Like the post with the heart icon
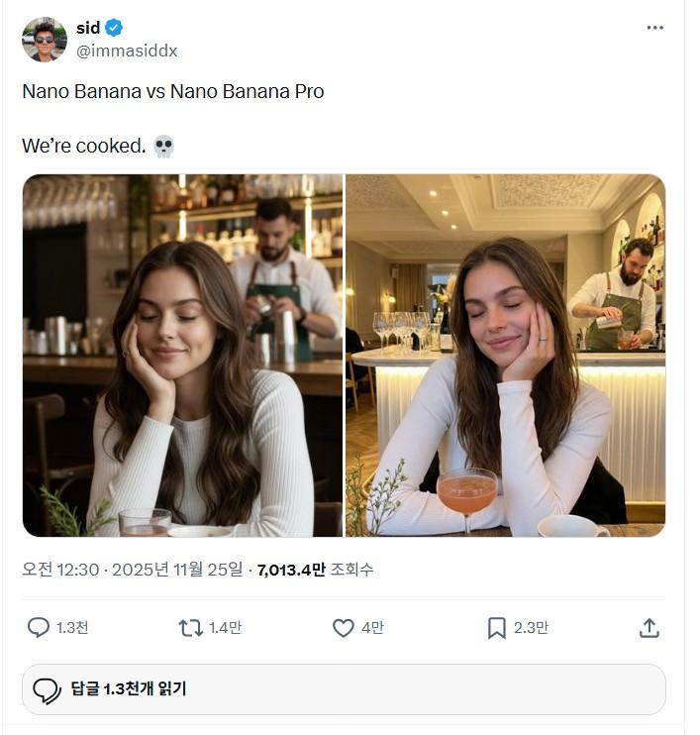Image resolution: width=700 pixels, height=735 pixels. (343, 628)
